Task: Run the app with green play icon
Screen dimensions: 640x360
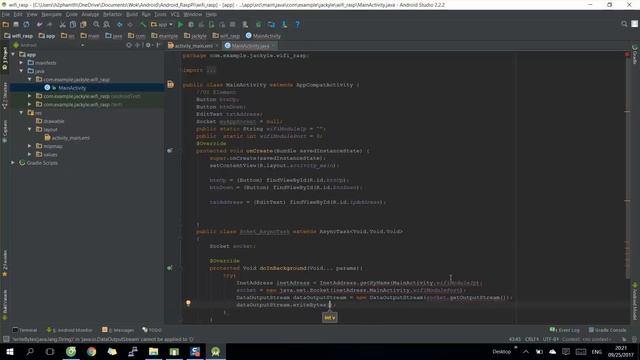Action: (x=180, y=24)
